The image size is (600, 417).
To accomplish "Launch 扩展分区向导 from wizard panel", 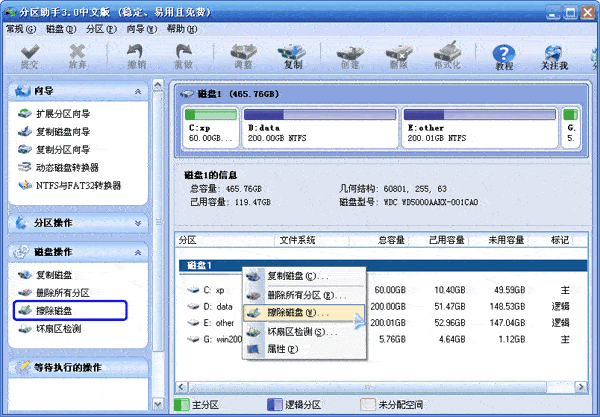I will click(54, 114).
